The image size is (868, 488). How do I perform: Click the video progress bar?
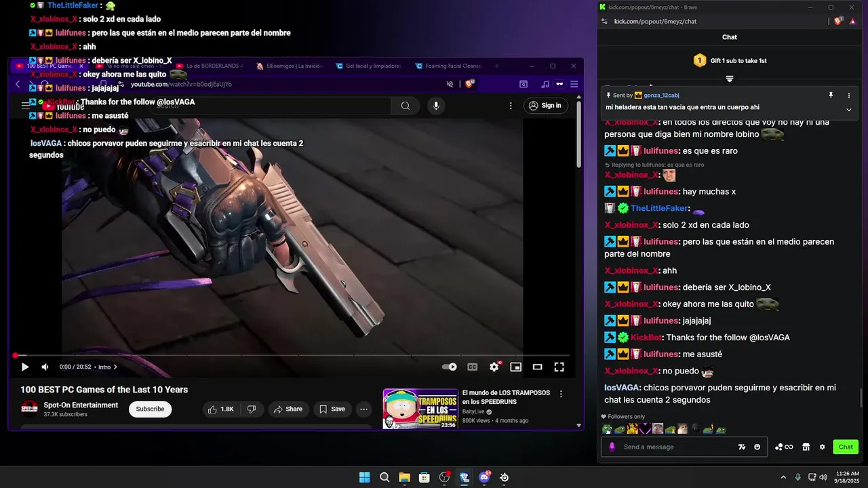pos(292,355)
